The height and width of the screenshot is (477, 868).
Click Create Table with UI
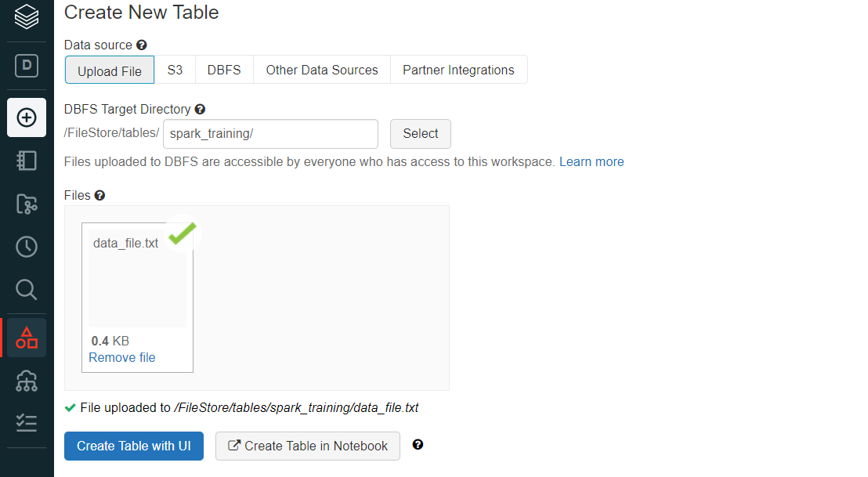click(133, 446)
